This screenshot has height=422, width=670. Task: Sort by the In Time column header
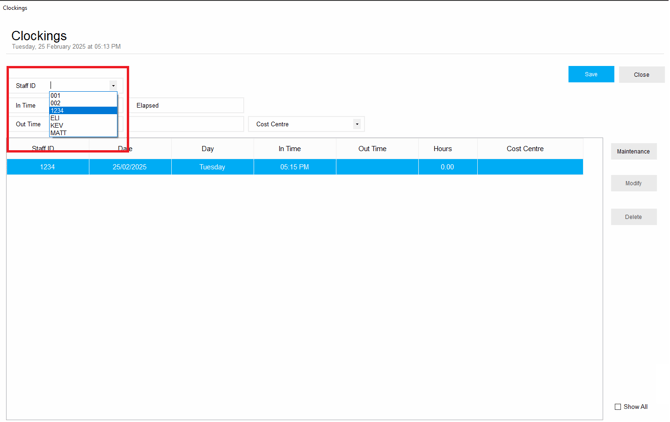point(289,149)
